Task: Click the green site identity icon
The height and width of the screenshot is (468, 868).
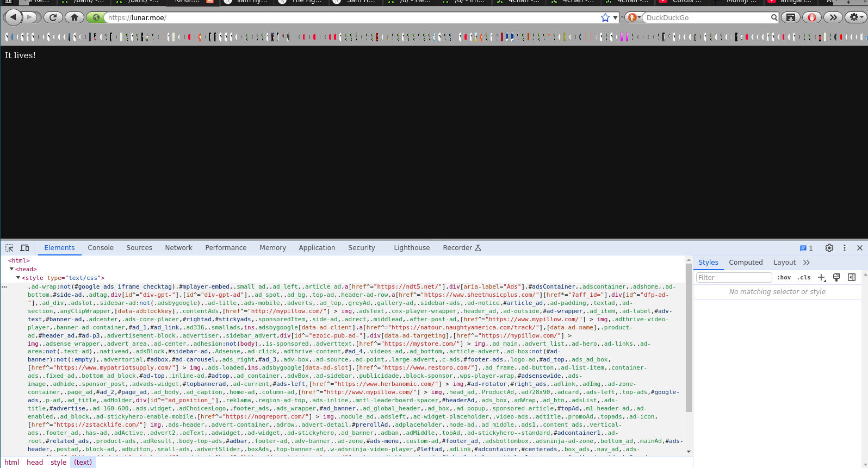Action: [x=96, y=17]
